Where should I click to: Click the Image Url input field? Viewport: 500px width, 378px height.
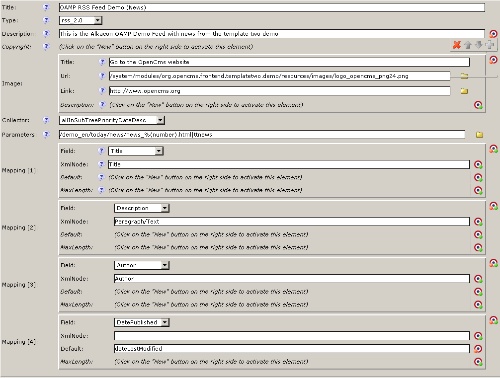(x=279, y=76)
